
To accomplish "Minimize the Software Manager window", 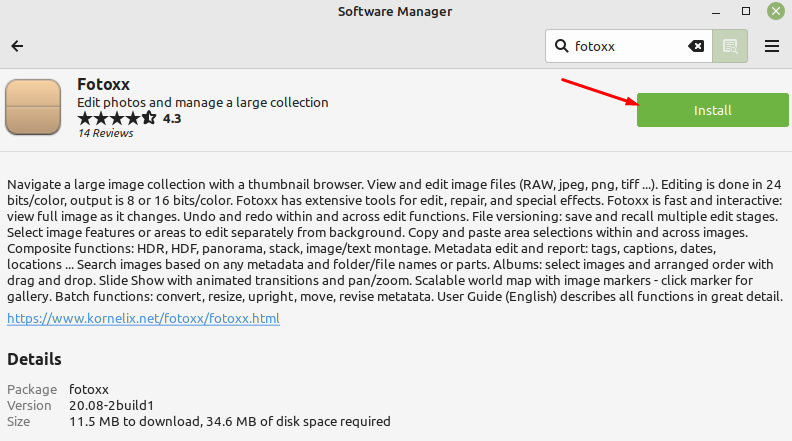I will (x=716, y=12).
